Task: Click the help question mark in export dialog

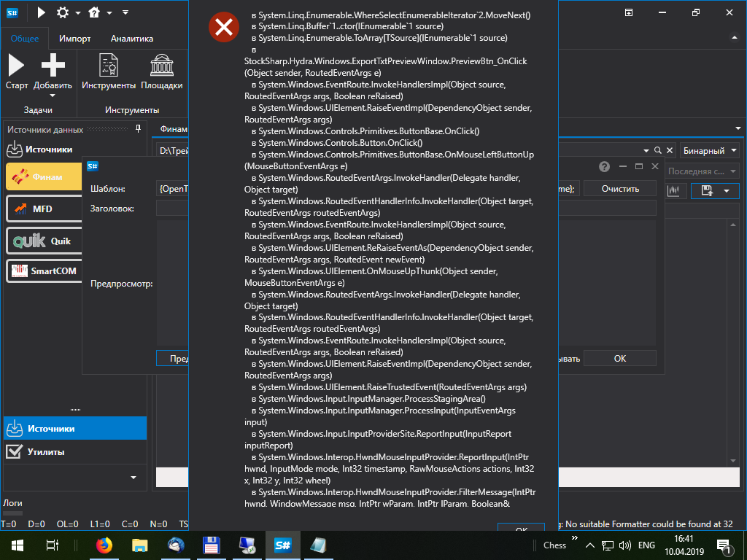Action: [x=604, y=166]
